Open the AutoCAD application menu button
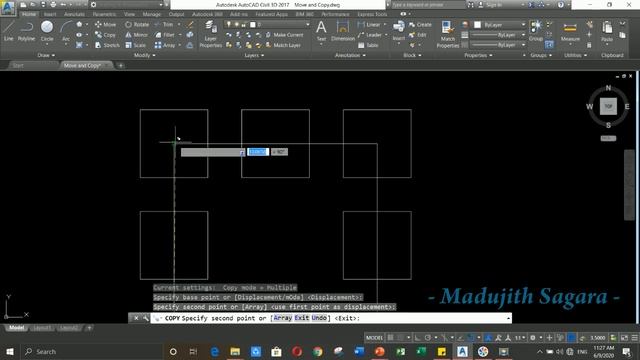The width and height of the screenshot is (640, 360). 8,7
